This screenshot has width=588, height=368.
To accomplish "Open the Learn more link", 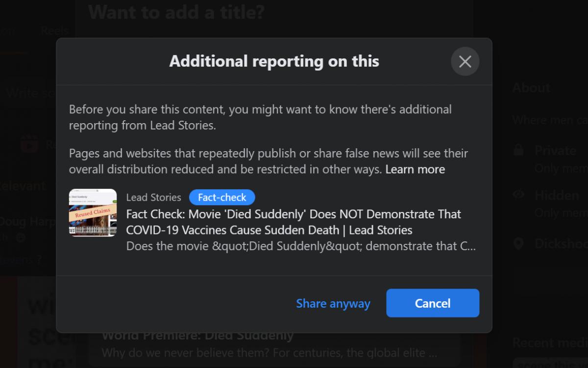I will pyautogui.click(x=415, y=169).
